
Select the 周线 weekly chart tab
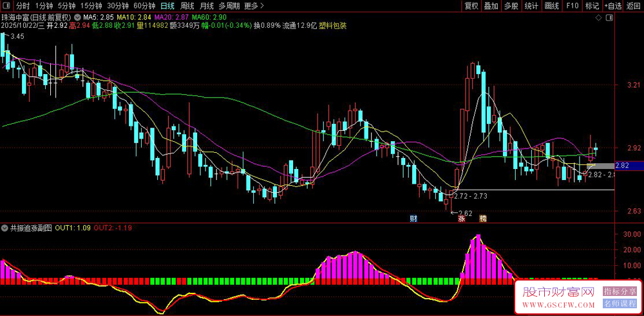click(x=187, y=6)
